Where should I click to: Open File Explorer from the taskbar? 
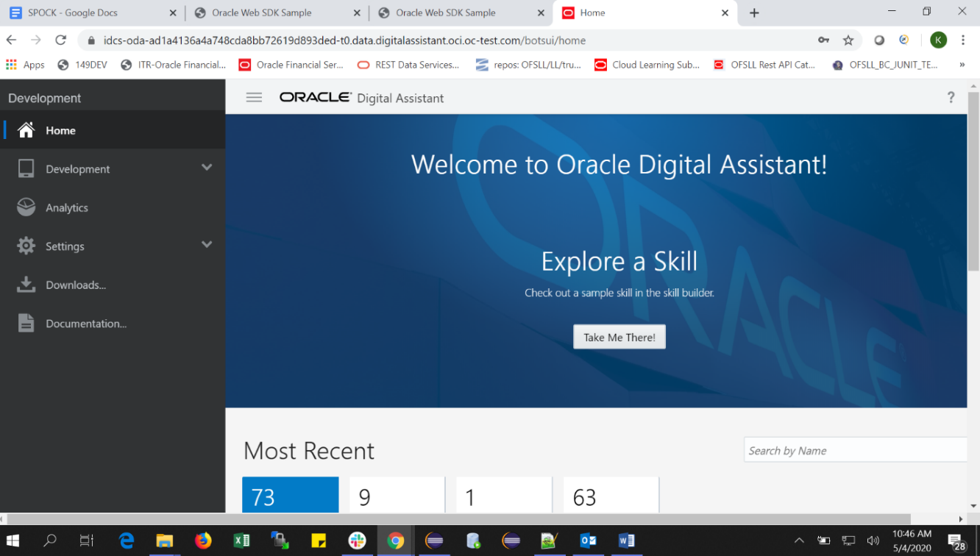tap(165, 541)
